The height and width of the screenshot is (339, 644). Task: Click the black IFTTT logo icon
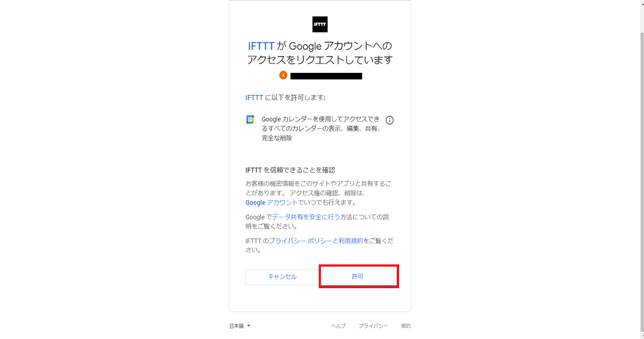(320, 24)
